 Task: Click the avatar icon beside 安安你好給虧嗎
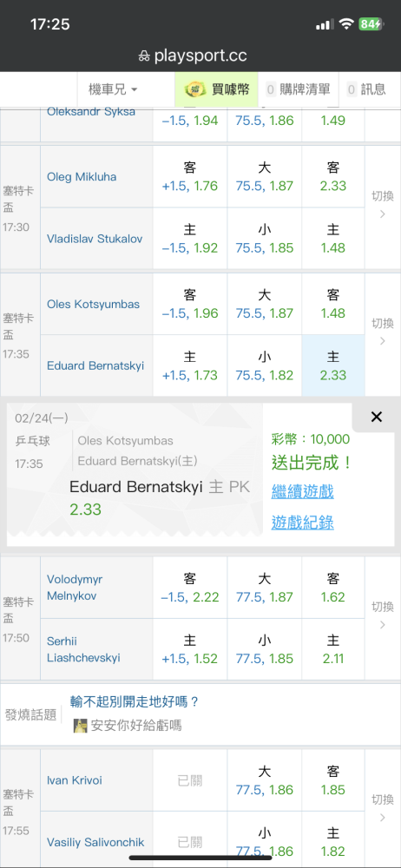click(81, 726)
